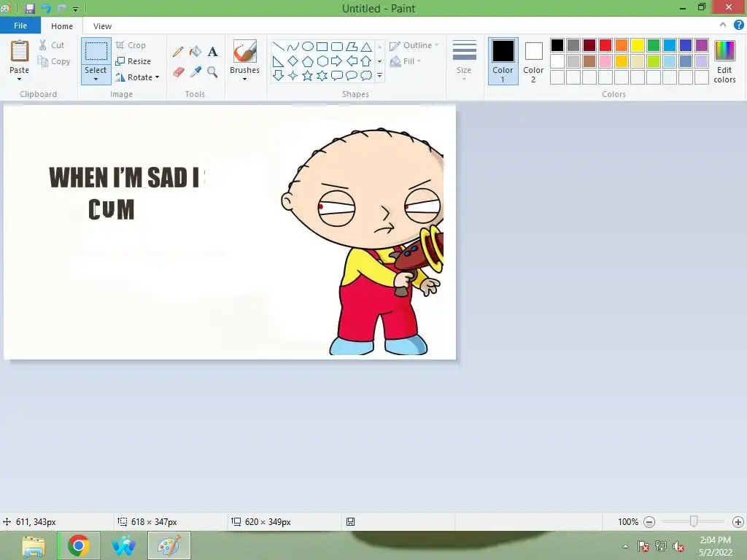Choose the Triangle shape
The image size is (747, 560).
pyautogui.click(x=366, y=46)
